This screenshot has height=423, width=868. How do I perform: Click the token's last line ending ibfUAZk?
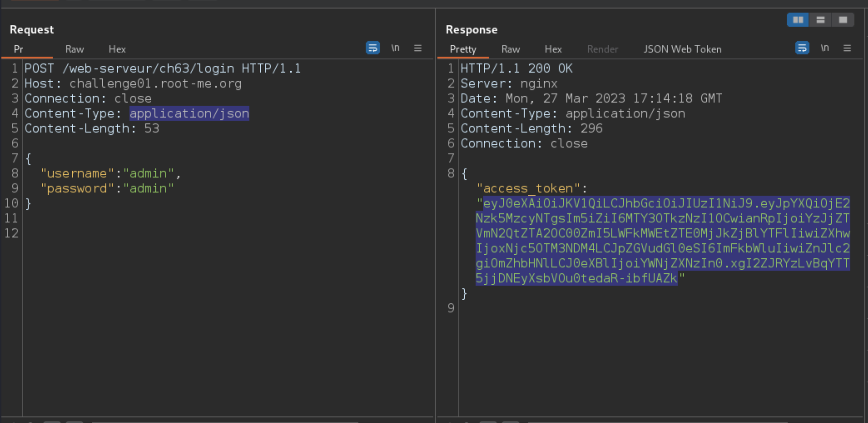click(576, 278)
